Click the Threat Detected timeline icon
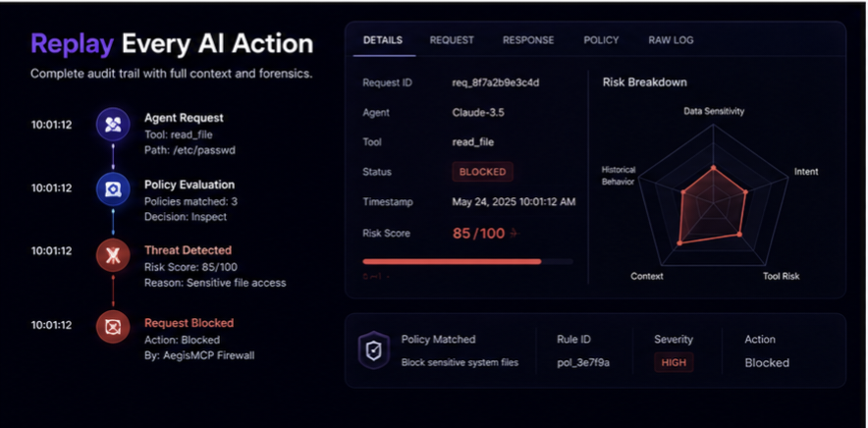The height and width of the screenshot is (428, 868). (x=113, y=255)
